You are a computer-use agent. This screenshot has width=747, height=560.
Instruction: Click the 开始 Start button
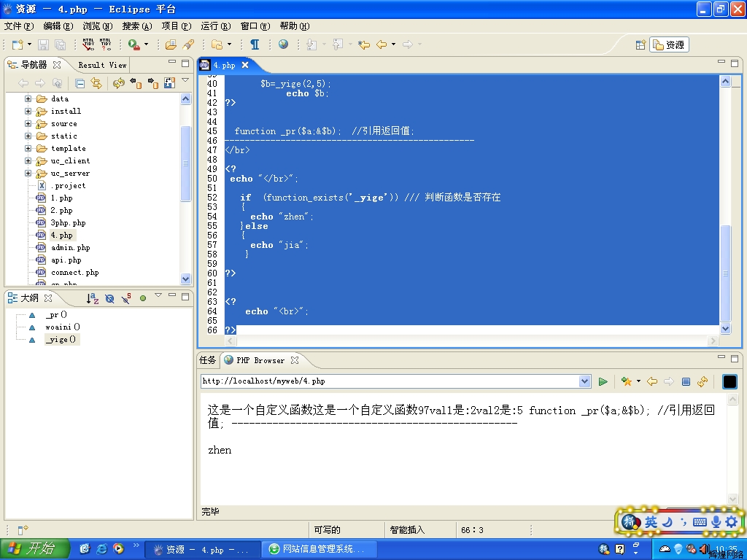34,549
